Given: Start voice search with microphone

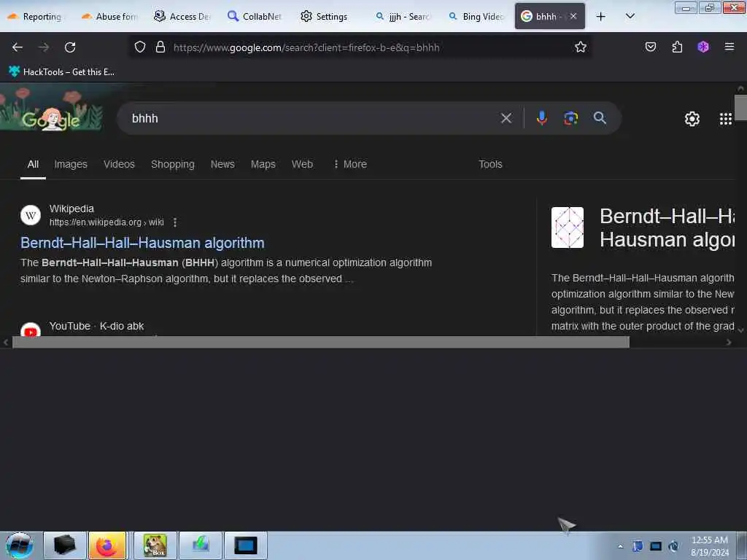Looking at the screenshot, I should (542, 118).
